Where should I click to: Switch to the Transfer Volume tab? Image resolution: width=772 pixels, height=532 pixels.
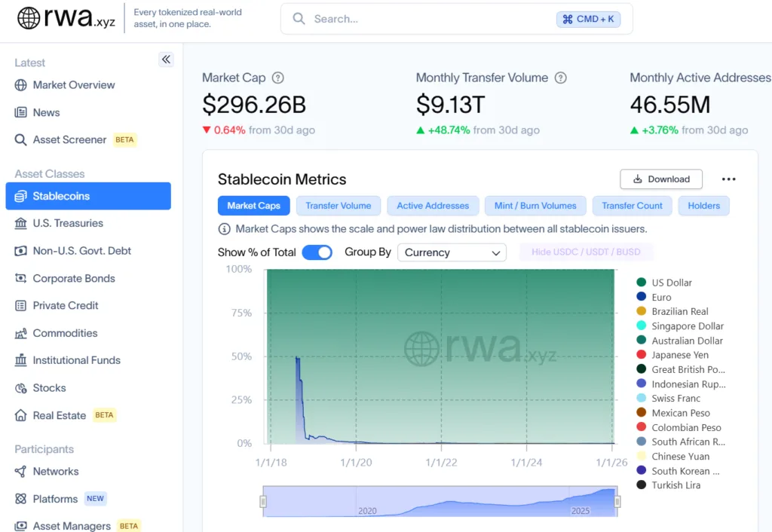tap(338, 206)
